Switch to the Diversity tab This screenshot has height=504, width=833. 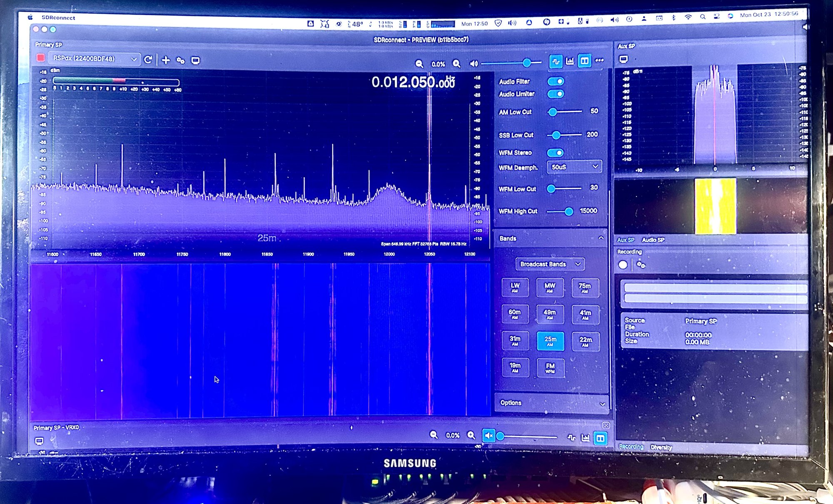click(661, 447)
